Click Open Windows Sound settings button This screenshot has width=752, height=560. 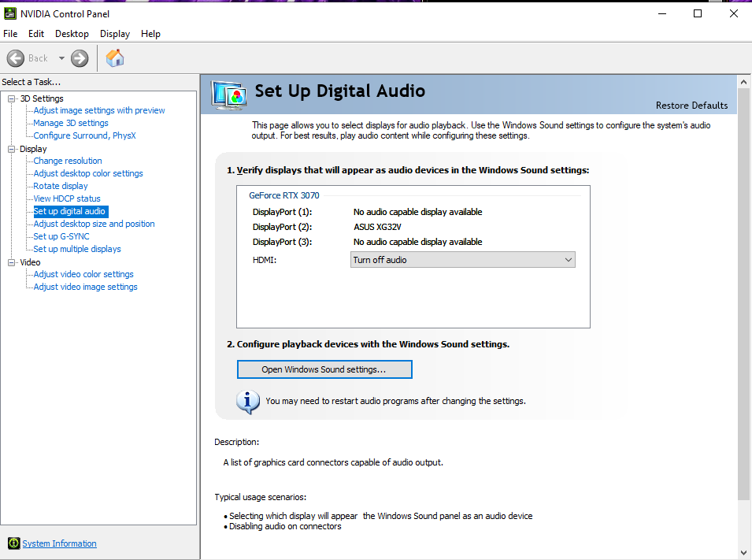324,369
